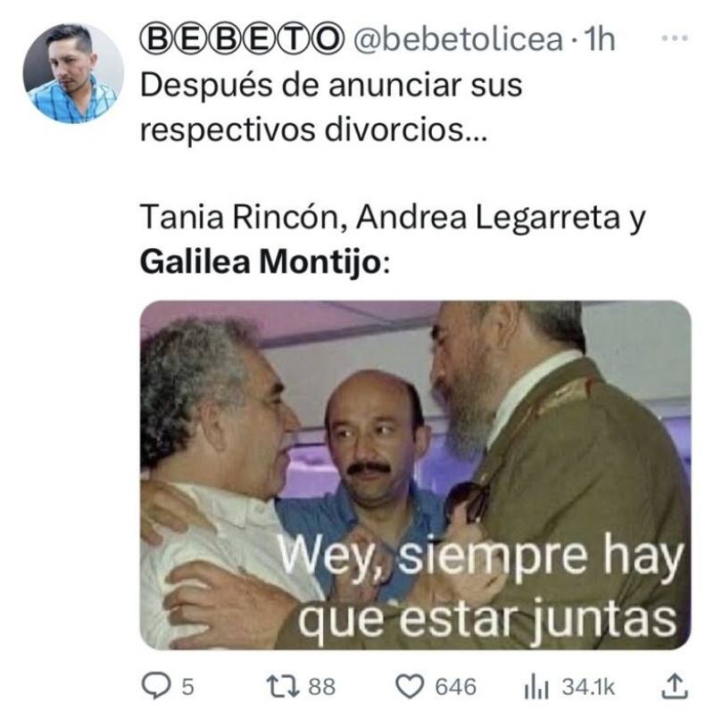
Task: Click the reply speech bubble icon
Action: (x=155, y=686)
